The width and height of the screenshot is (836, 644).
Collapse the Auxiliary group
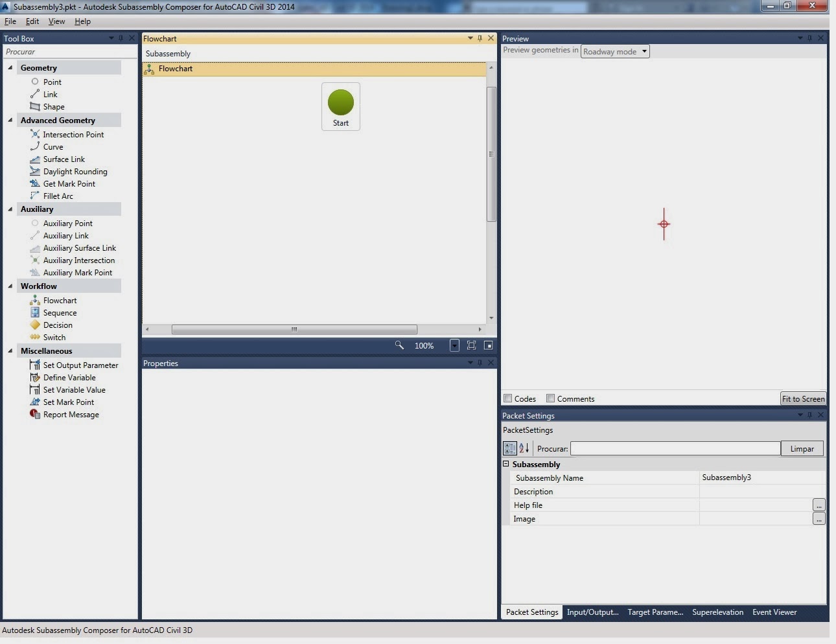10,209
